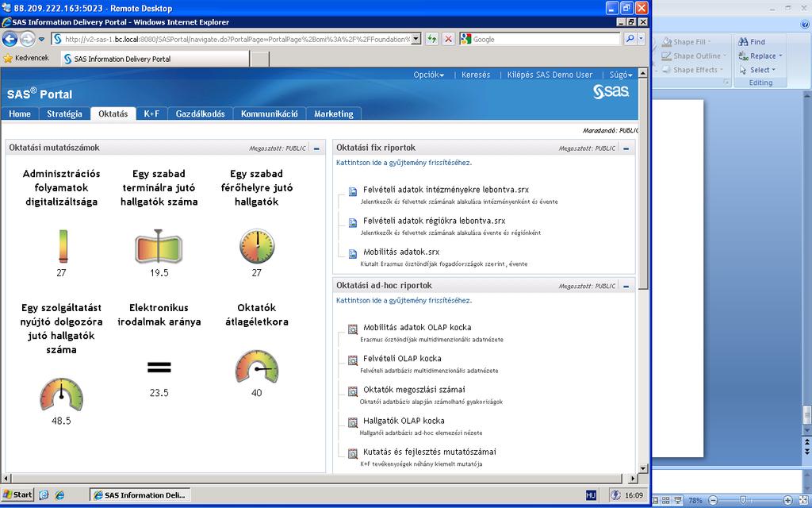Stop page loading with the red X icon

(449, 39)
